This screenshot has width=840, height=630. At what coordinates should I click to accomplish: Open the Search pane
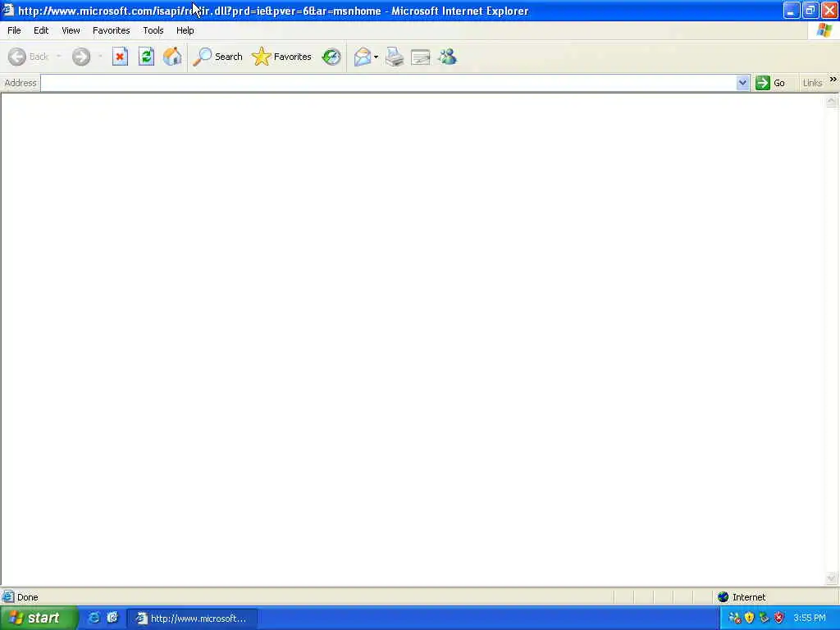217,57
